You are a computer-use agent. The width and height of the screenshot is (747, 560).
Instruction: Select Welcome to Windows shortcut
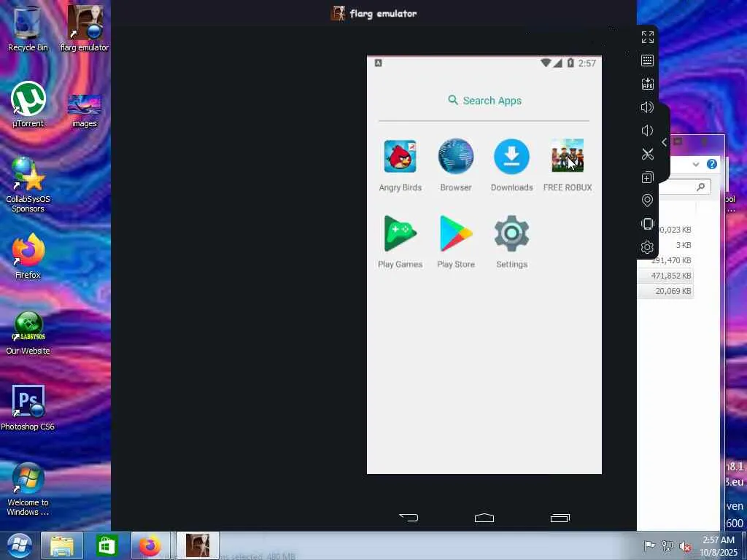pyautogui.click(x=28, y=489)
